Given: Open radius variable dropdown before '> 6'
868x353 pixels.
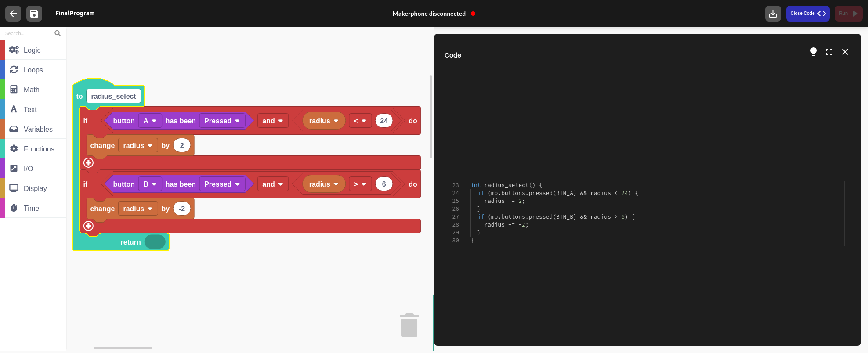Looking at the screenshot, I should tap(324, 184).
